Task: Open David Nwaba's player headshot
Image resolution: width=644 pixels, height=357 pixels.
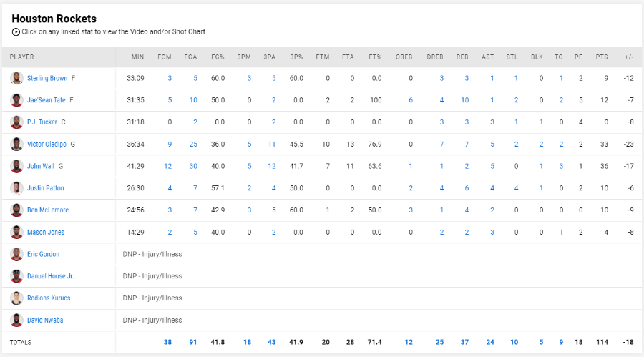Action: pos(16,320)
